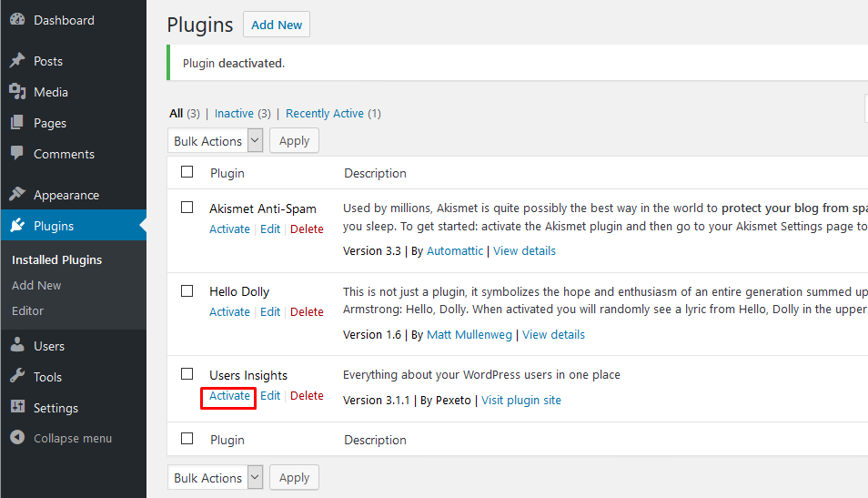Click the Add New button beside Plugins heading

(277, 25)
